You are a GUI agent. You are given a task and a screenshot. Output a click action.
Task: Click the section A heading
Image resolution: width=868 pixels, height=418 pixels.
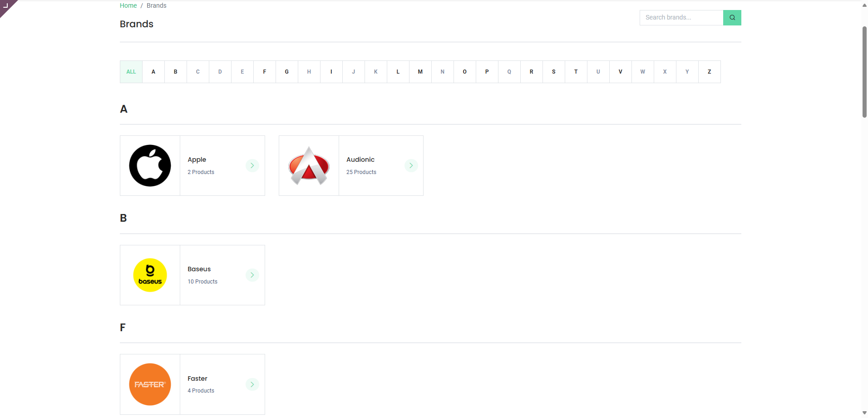click(x=123, y=109)
